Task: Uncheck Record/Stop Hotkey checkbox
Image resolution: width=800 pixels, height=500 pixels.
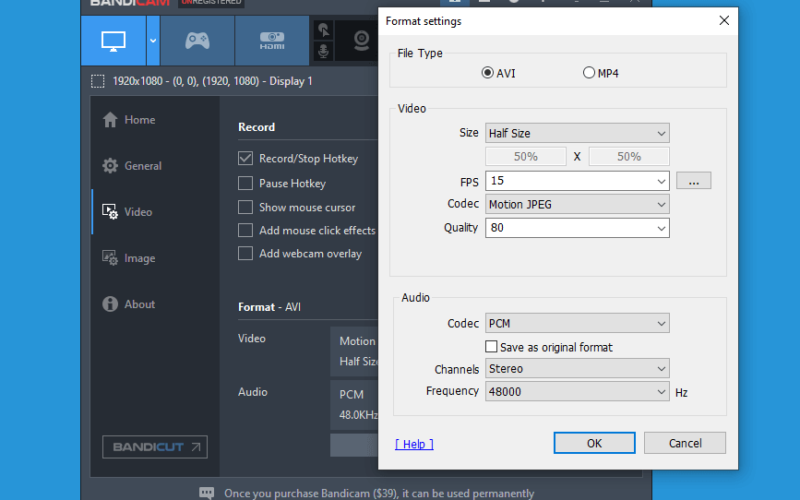Action: pos(245,158)
